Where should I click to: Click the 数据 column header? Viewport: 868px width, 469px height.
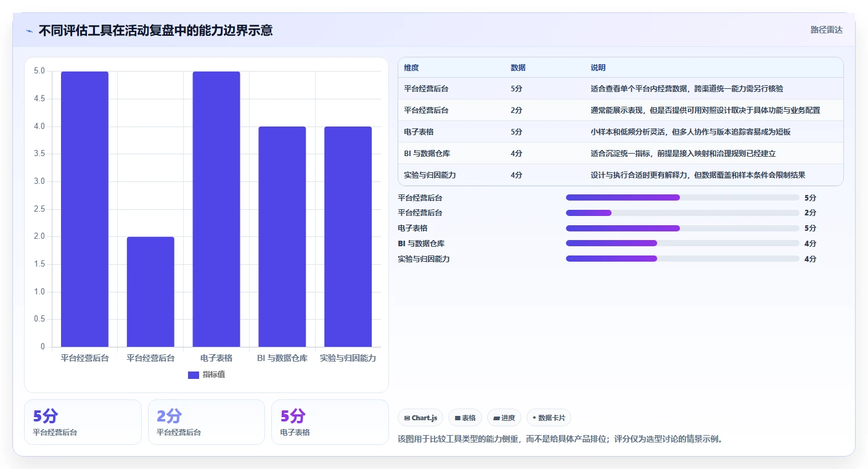tap(518, 67)
